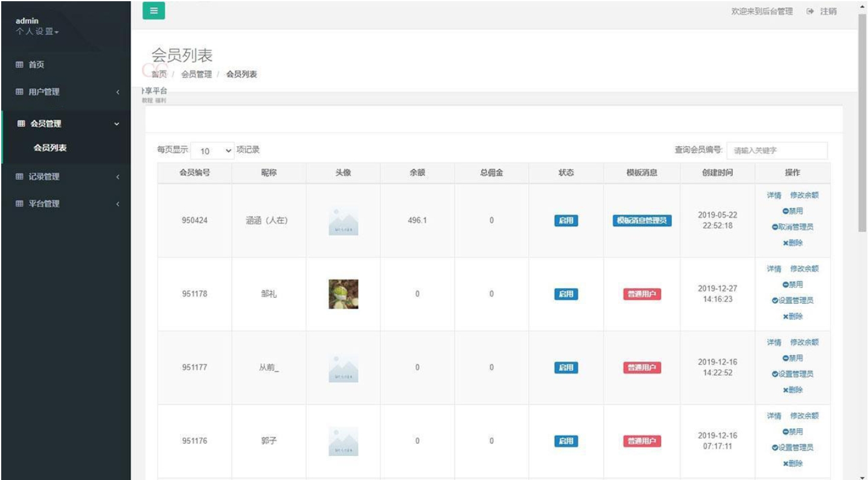Click the page vertical scrollbar
The height and width of the screenshot is (480, 868).
click(x=862, y=122)
